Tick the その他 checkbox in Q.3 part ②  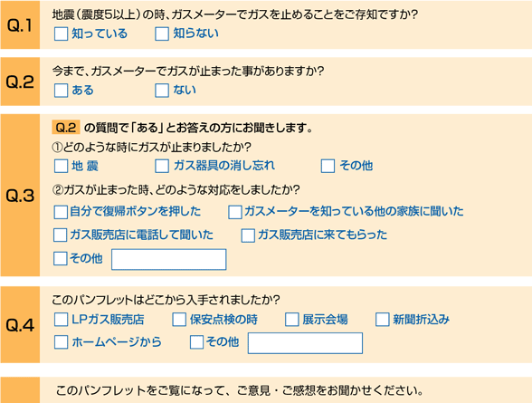coord(61,258)
